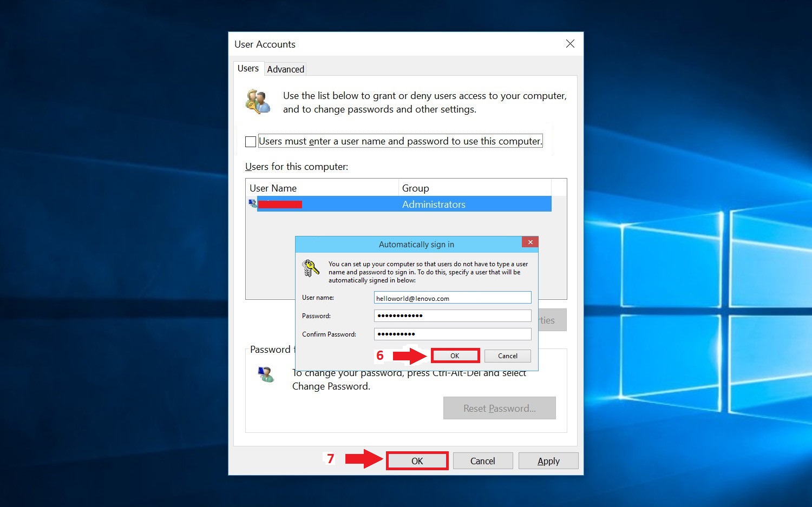Close the Automatically sign in dialog
The height and width of the screenshot is (507, 812).
tap(529, 242)
